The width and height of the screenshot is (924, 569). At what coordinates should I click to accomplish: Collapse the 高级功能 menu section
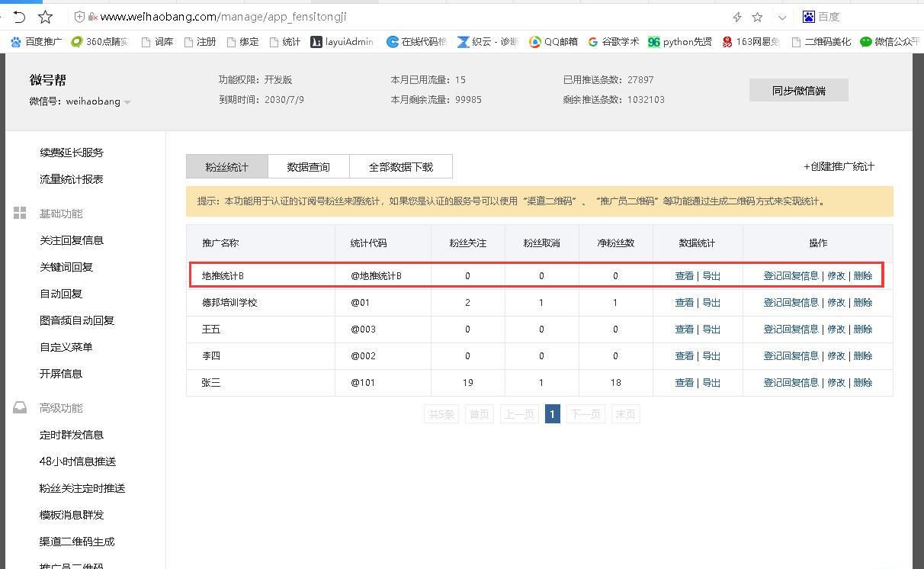point(61,407)
